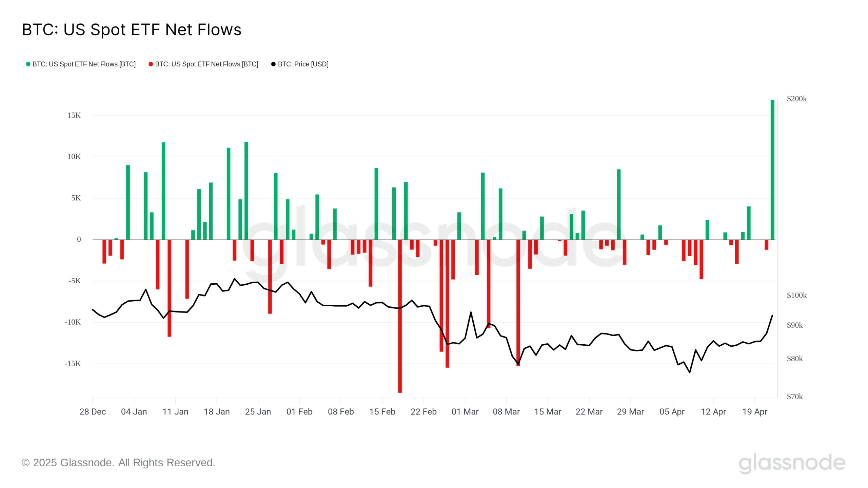The height and width of the screenshot is (488, 868).
Task: Click the $200k price axis label
Action: click(796, 99)
